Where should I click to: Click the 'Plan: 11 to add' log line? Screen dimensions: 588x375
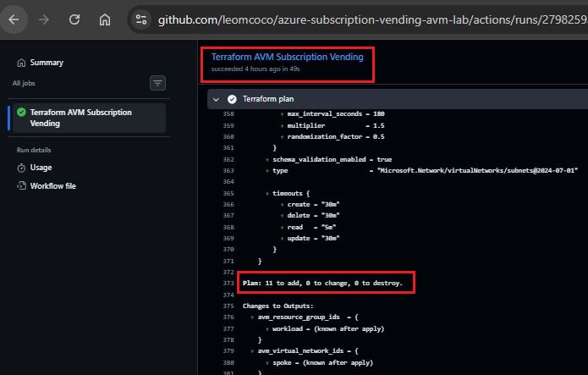coord(322,283)
